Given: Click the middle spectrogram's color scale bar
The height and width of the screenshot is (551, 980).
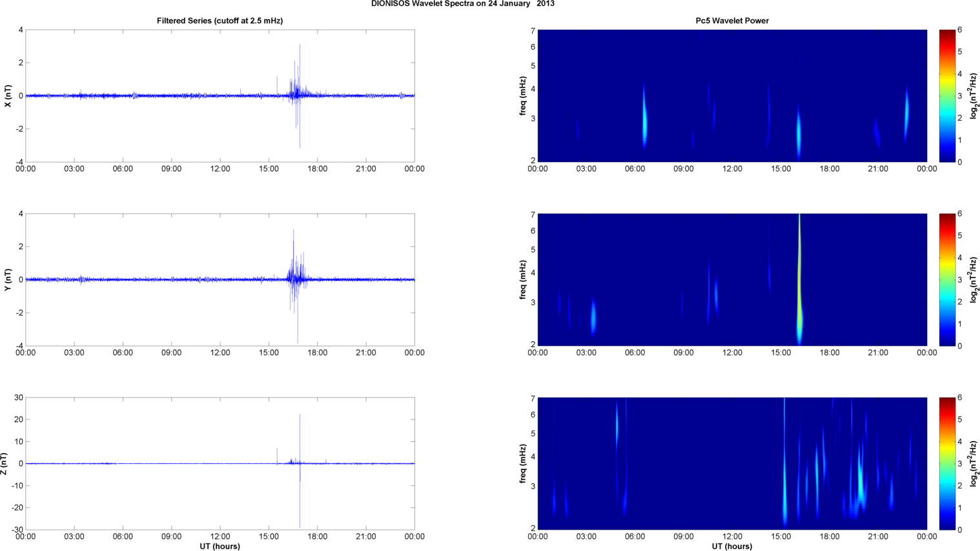Looking at the screenshot, I should click(946, 280).
